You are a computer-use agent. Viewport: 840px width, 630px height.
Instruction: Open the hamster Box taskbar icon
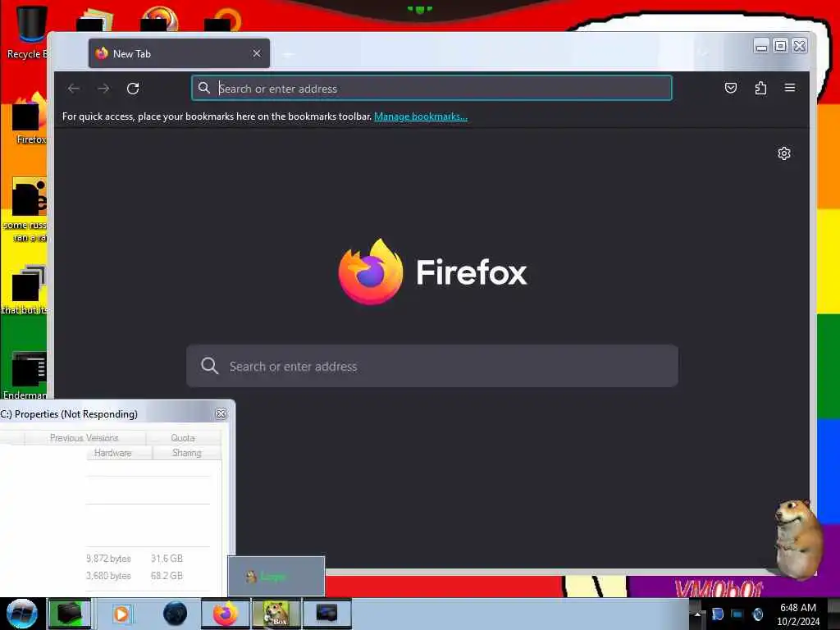276,614
